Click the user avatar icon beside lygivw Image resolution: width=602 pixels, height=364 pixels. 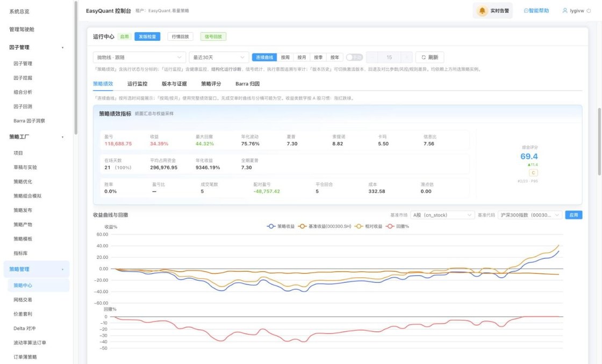pyautogui.click(x=565, y=11)
